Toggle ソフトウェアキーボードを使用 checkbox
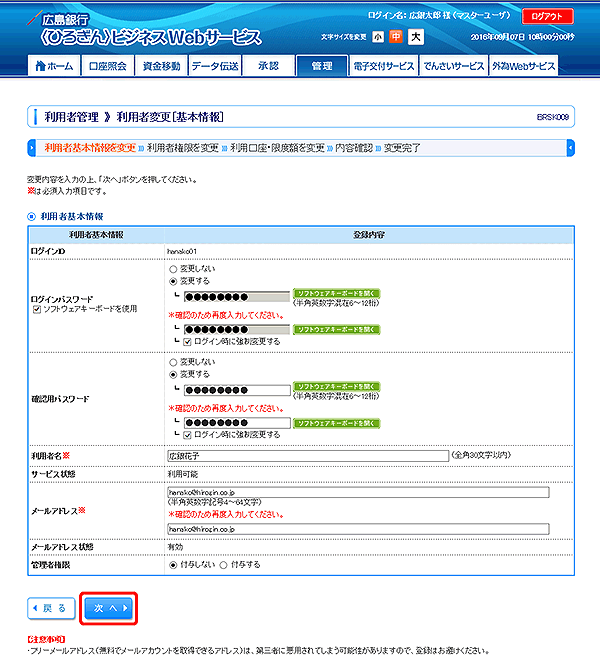The width and height of the screenshot is (600, 672). point(35,310)
